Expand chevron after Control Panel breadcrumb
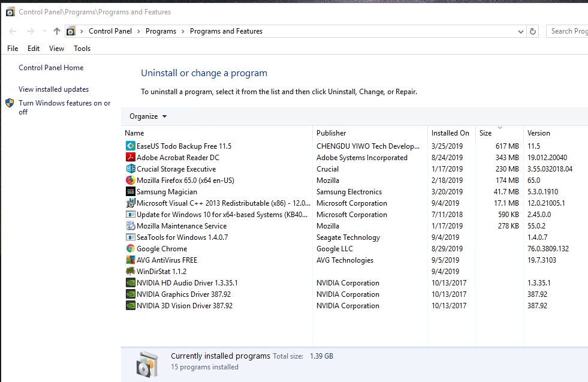Image resolution: width=588 pixels, height=382 pixels. 138,31
